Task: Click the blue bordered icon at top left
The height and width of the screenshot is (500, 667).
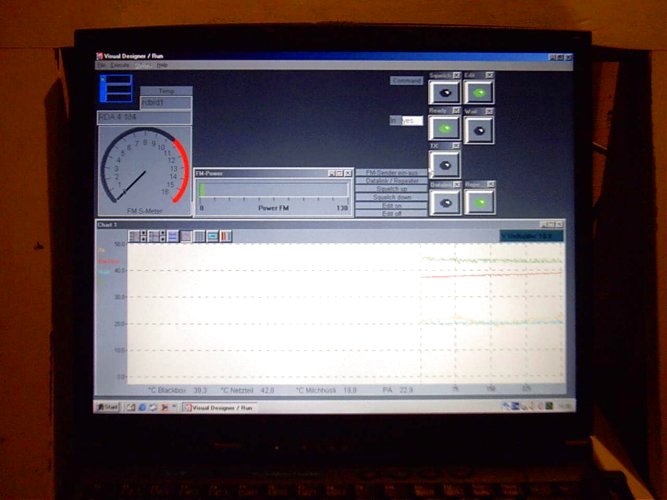Action: pos(116,89)
